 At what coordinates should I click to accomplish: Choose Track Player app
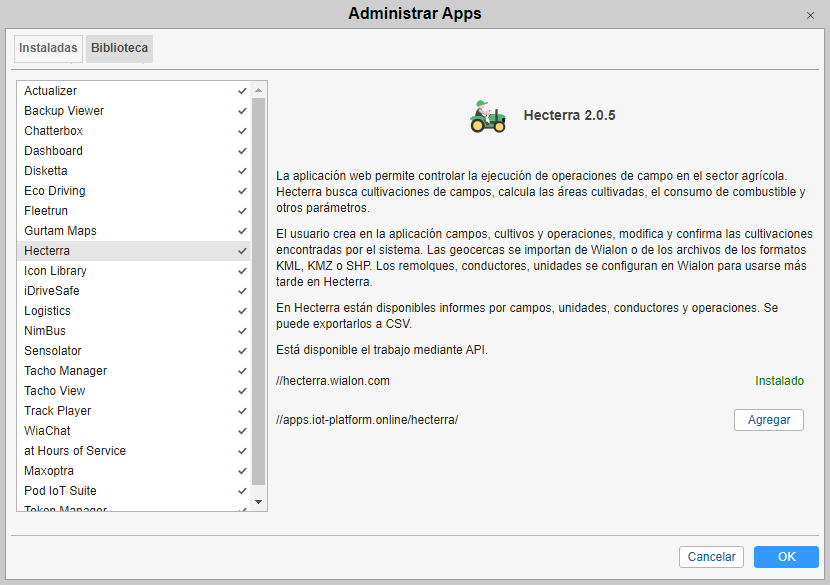coord(133,411)
